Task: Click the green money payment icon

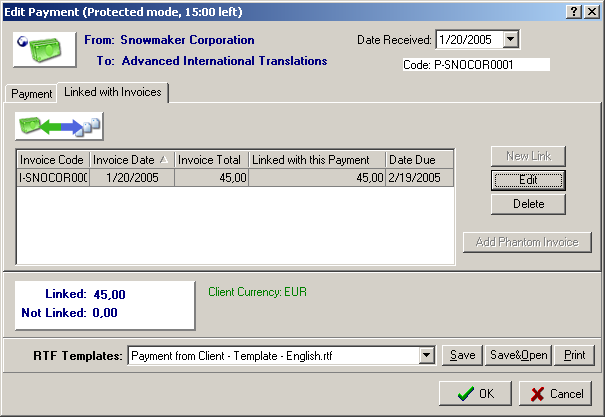Action: pyautogui.click(x=44, y=50)
